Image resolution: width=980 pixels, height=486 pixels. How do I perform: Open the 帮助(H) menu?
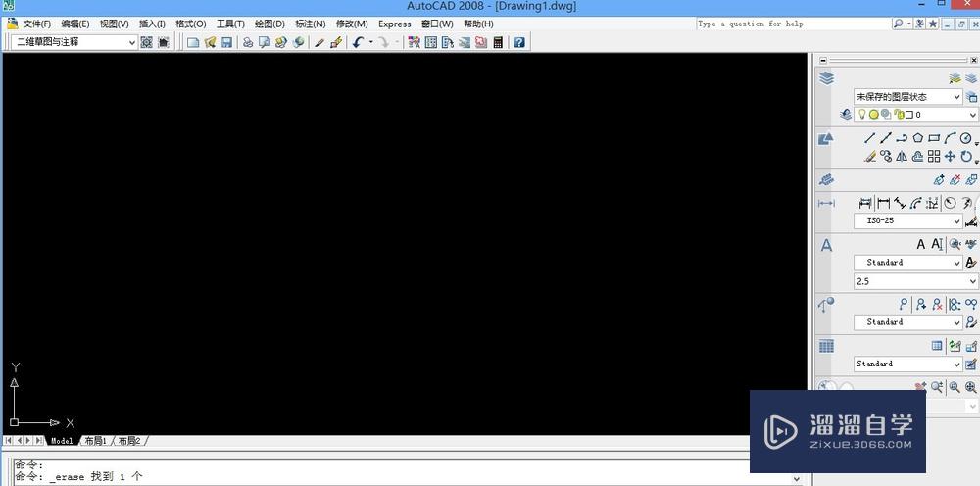478,24
